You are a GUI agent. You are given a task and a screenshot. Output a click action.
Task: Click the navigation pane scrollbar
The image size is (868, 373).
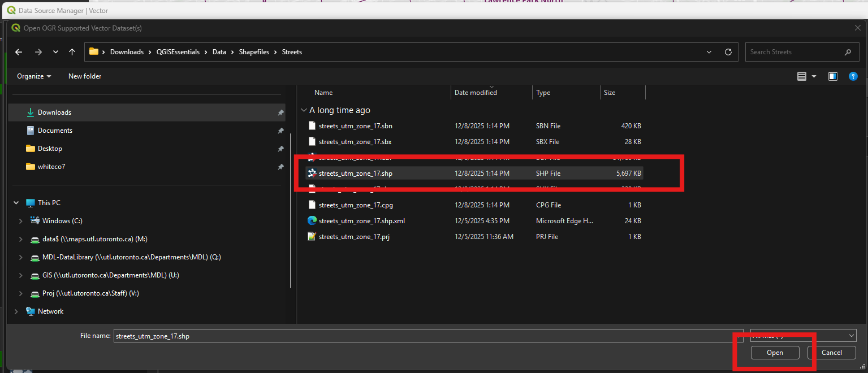tap(291, 210)
